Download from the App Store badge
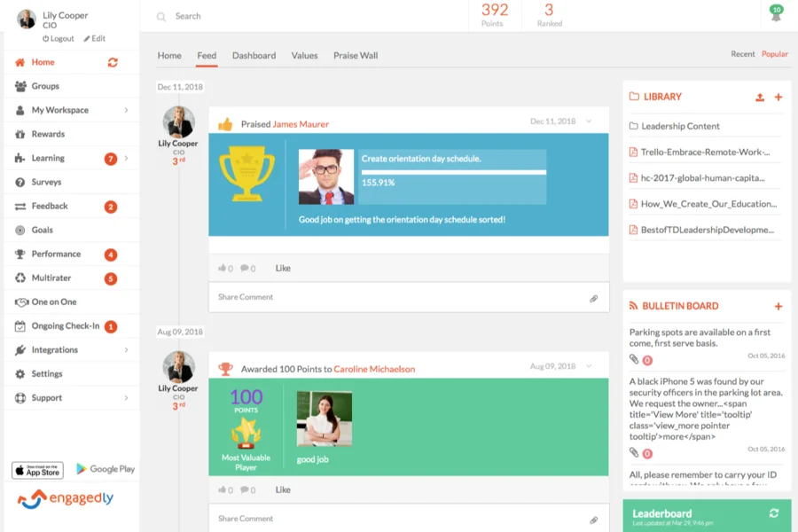Screen dimensions: 798x532 (37, 471)
